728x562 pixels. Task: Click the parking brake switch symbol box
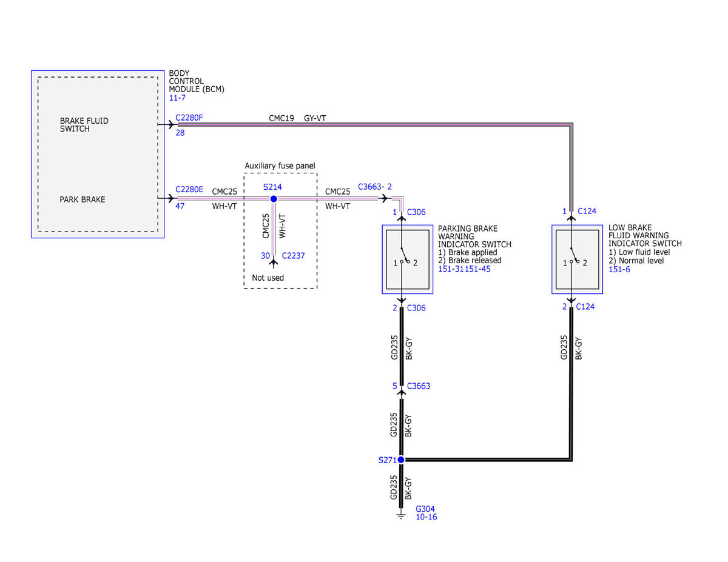(x=407, y=259)
